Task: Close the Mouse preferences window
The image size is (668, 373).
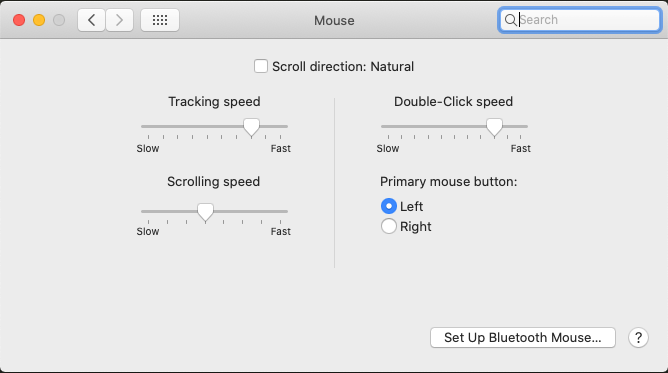Action: 19,20
